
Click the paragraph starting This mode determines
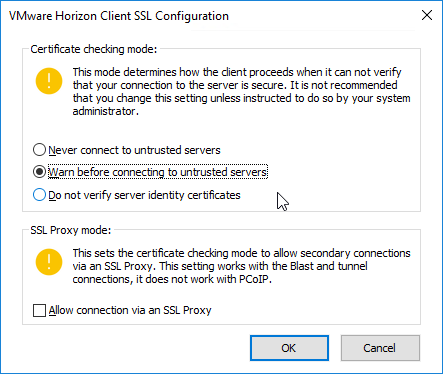click(241, 92)
